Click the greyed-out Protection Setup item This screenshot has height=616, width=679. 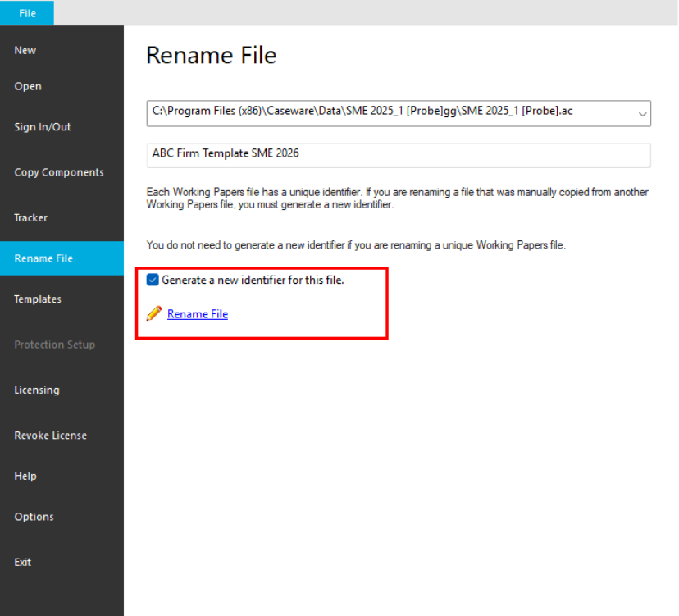[54, 345]
